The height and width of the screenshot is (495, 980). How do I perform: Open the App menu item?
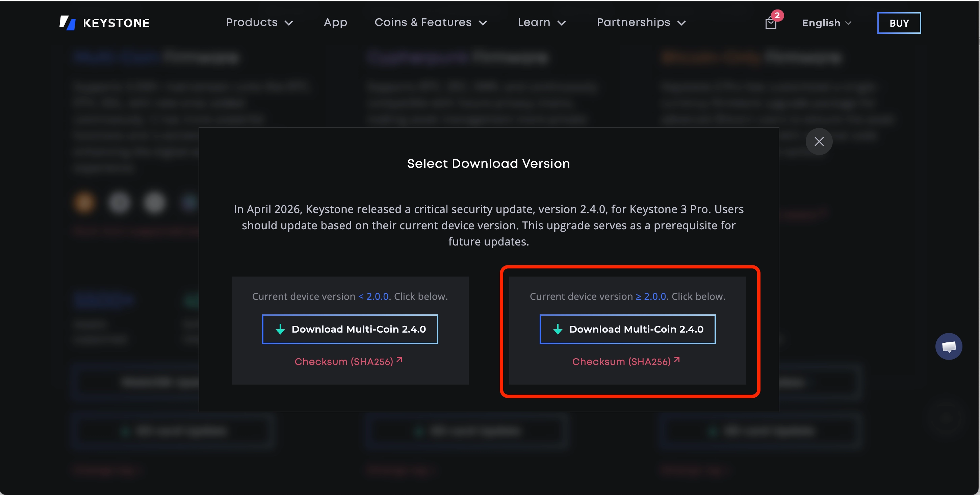[335, 22]
